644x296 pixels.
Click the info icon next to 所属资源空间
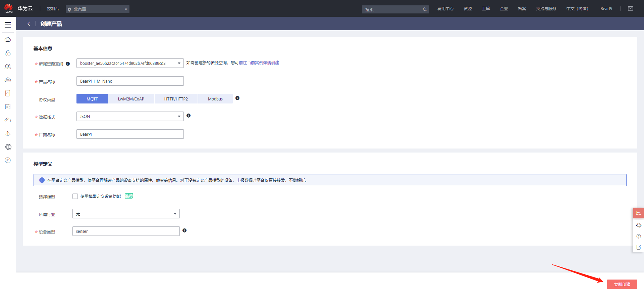click(x=68, y=64)
